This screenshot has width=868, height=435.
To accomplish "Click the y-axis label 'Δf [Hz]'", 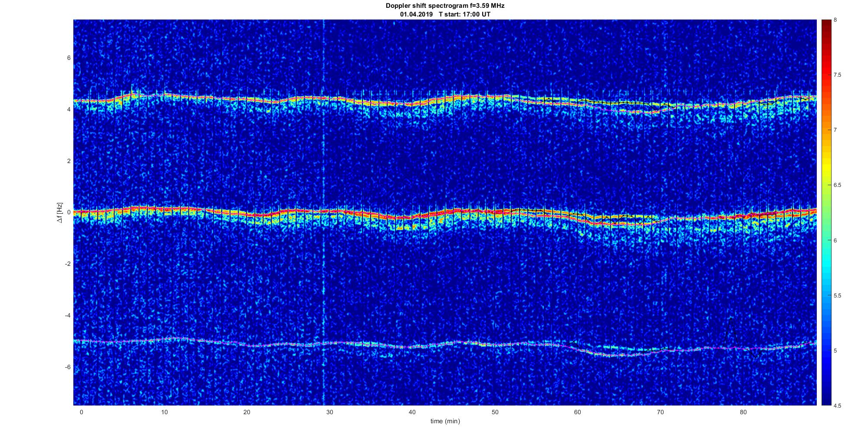I will point(60,213).
